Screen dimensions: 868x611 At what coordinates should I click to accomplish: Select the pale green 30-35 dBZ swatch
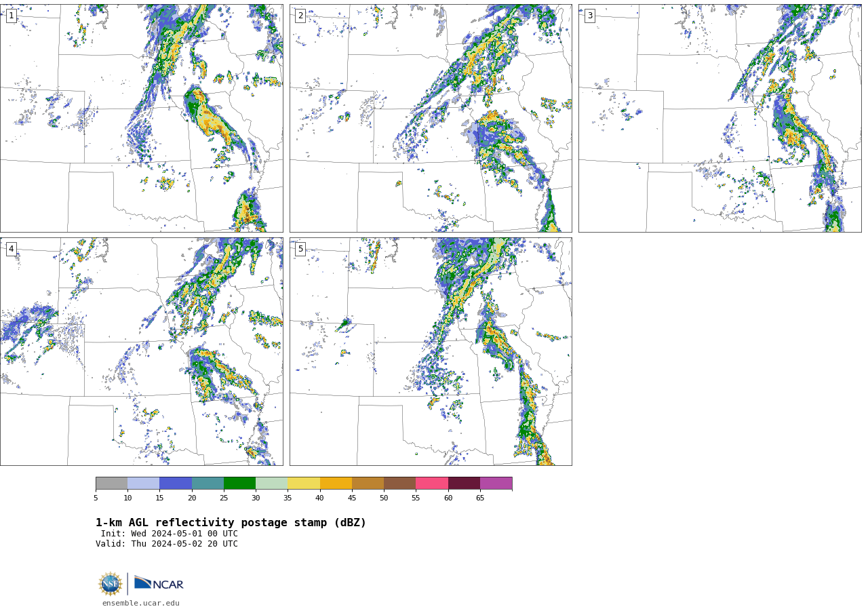point(271,483)
